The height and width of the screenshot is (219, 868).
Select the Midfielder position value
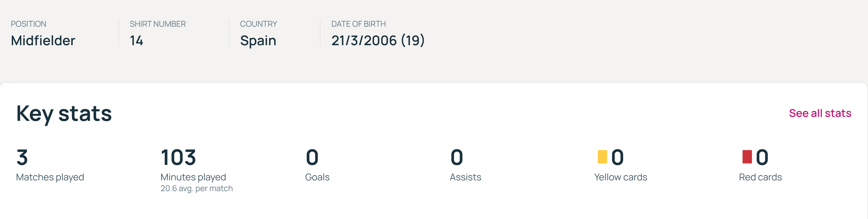[43, 40]
